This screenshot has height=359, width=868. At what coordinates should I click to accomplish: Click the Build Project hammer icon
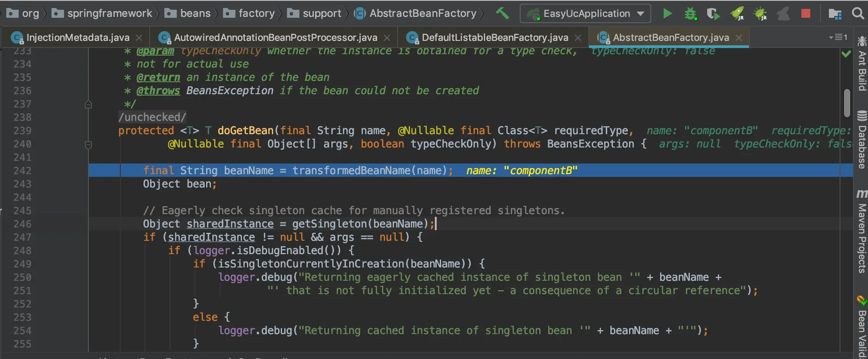click(x=502, y=13)
